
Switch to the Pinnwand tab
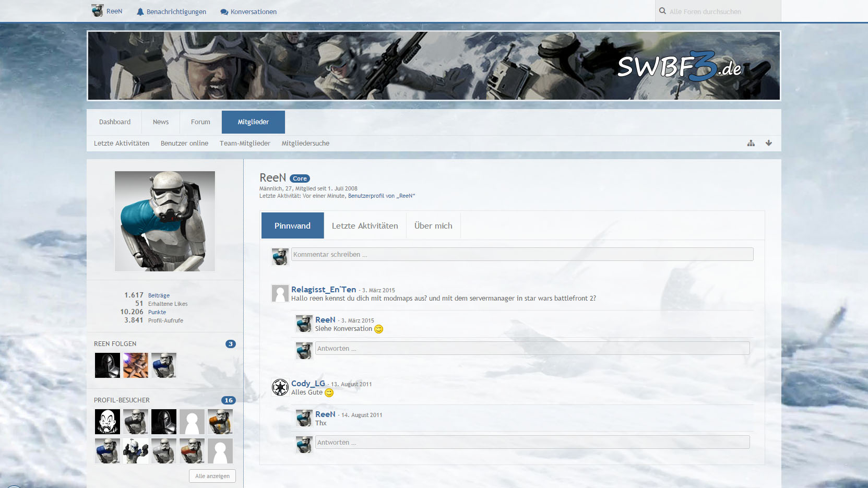pyautogui.click(x=292, y=225)
